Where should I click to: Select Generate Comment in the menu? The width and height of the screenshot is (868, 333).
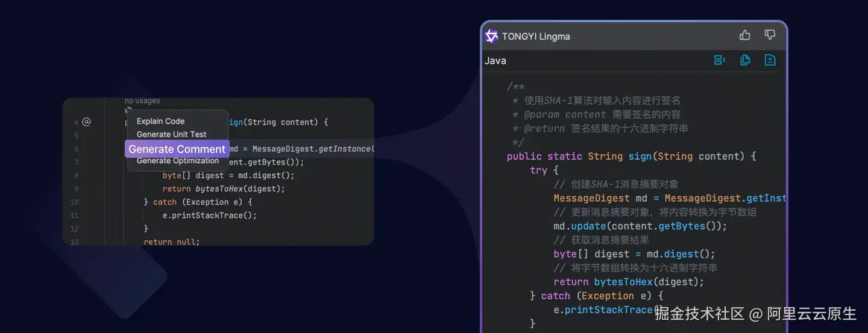click(x=177, y=149)
